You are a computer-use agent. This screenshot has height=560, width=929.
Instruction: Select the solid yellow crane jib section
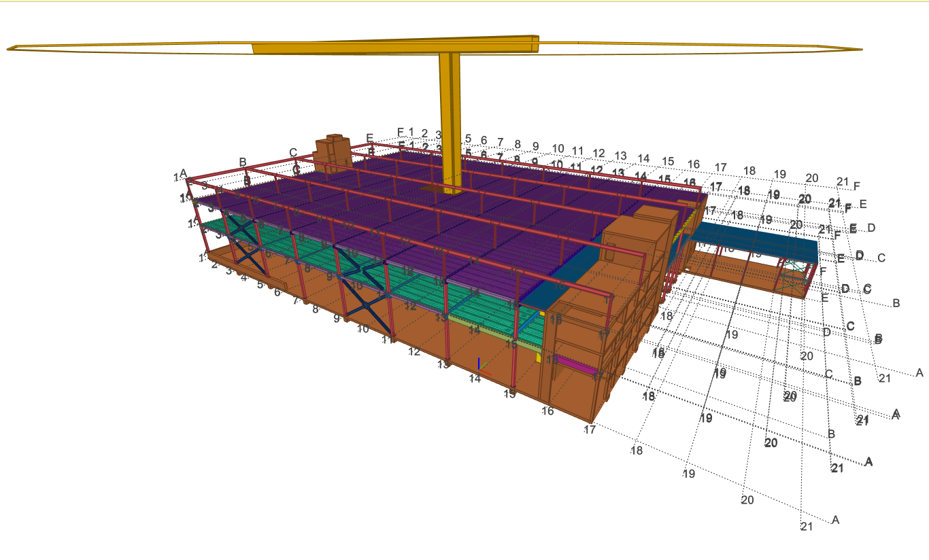(x=394, y=48)
